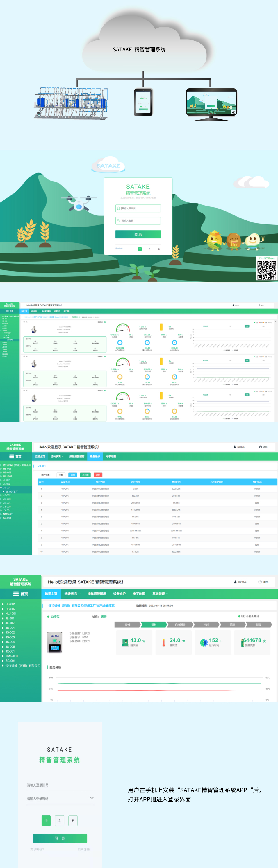Open 设备维护 tab in 白度仪 screen
The height and width of the screenshot is (868, 278).
pos(120,594)
